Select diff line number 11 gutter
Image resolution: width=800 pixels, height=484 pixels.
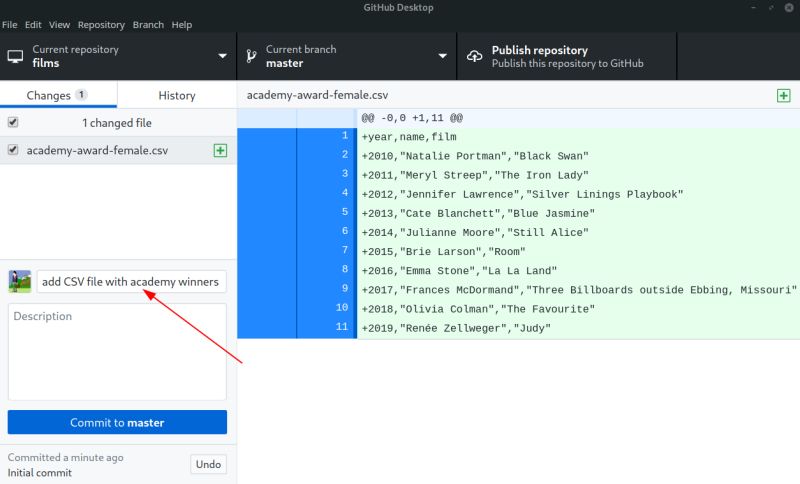click(327, 327)
